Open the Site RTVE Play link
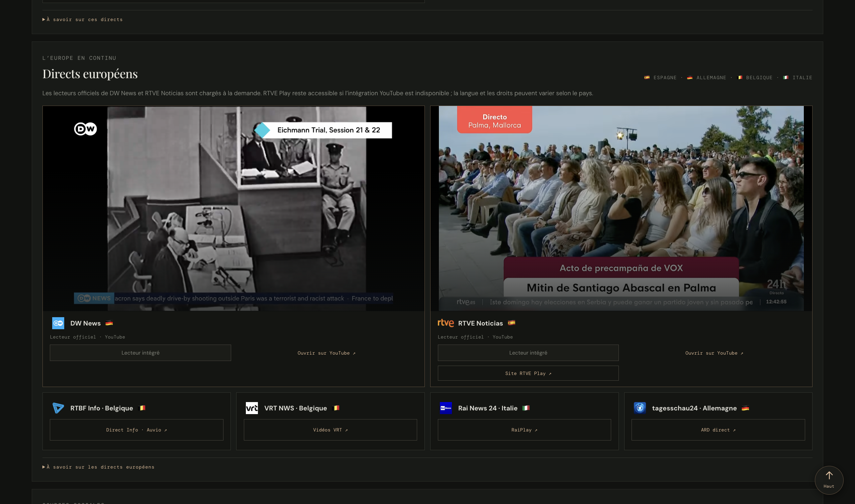This screenshot has height=504, width=855. [528, 373]
